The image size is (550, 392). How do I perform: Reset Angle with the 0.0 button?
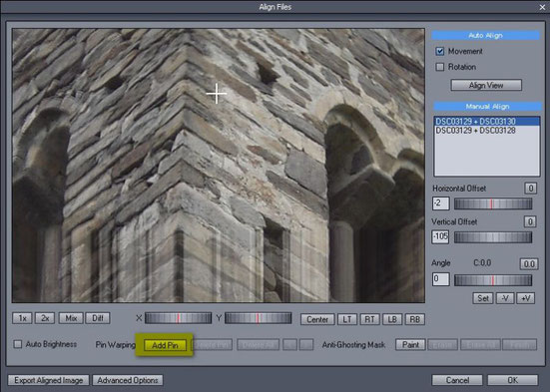coord(529,263)
